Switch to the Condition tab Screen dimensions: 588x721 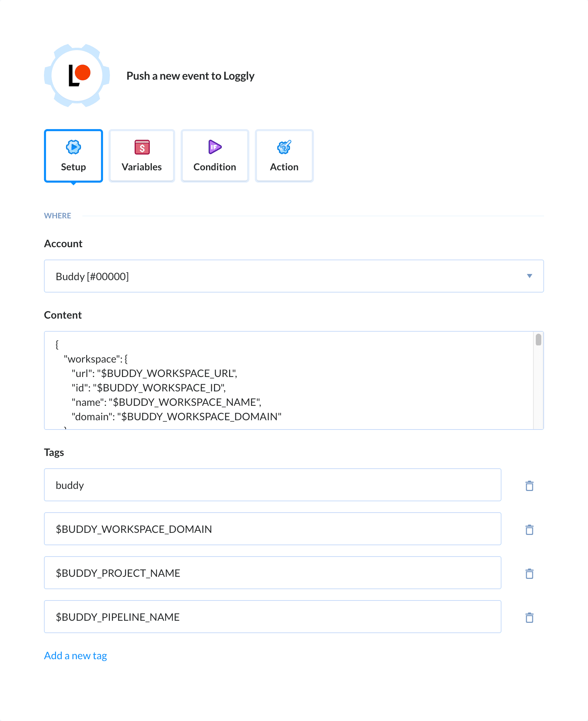coord(215,156)
